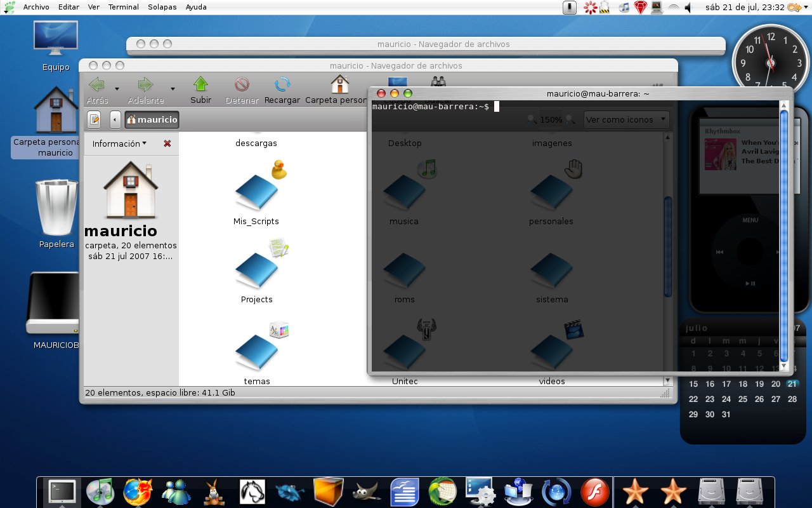Click the clock date sáb 21 de jul
Viewport: 812px width, 508px height.
click(745, 8)
